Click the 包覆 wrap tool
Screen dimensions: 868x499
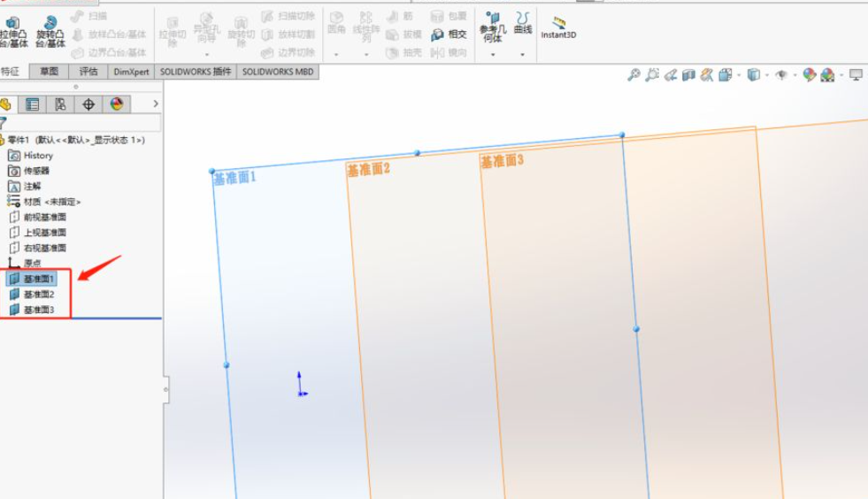pos(449,16)
